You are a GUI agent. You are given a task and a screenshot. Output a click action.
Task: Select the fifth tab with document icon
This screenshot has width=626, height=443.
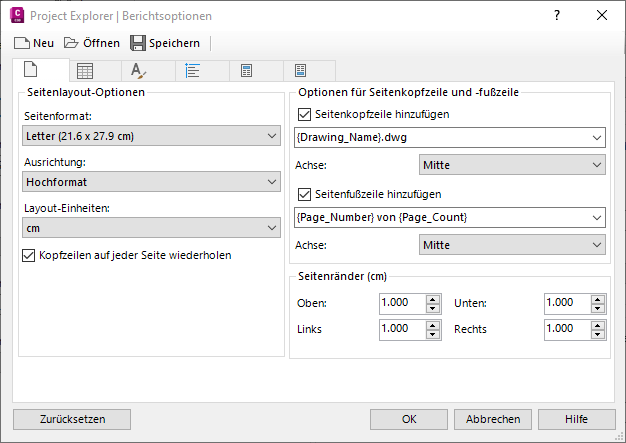(x=246, y=70)
